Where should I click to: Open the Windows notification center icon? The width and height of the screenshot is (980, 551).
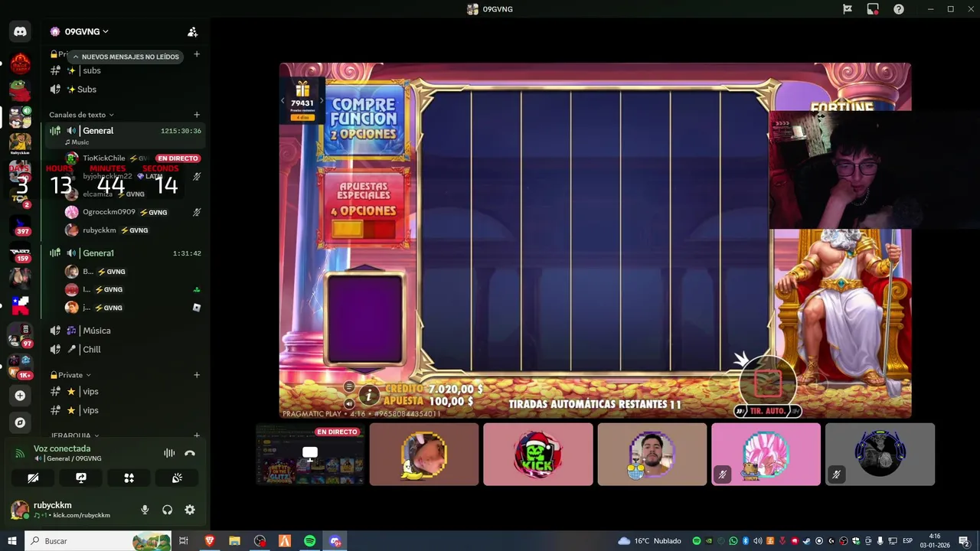(966, 541)
